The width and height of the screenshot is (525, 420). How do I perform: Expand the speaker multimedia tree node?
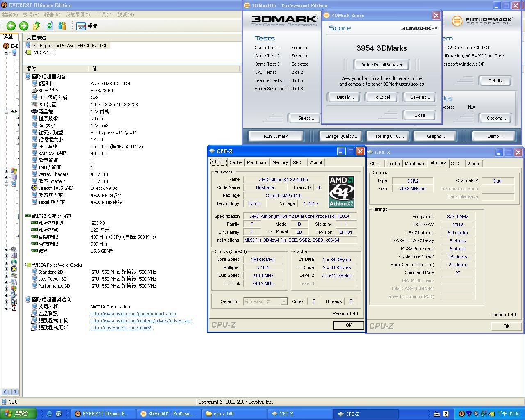pos(6,249)
